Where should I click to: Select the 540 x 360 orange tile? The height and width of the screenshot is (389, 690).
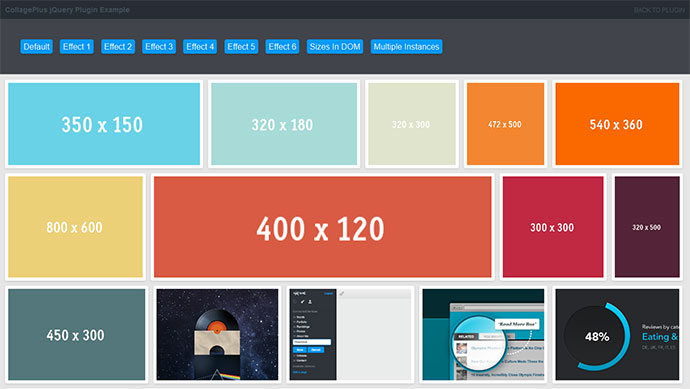coord(617,124)
